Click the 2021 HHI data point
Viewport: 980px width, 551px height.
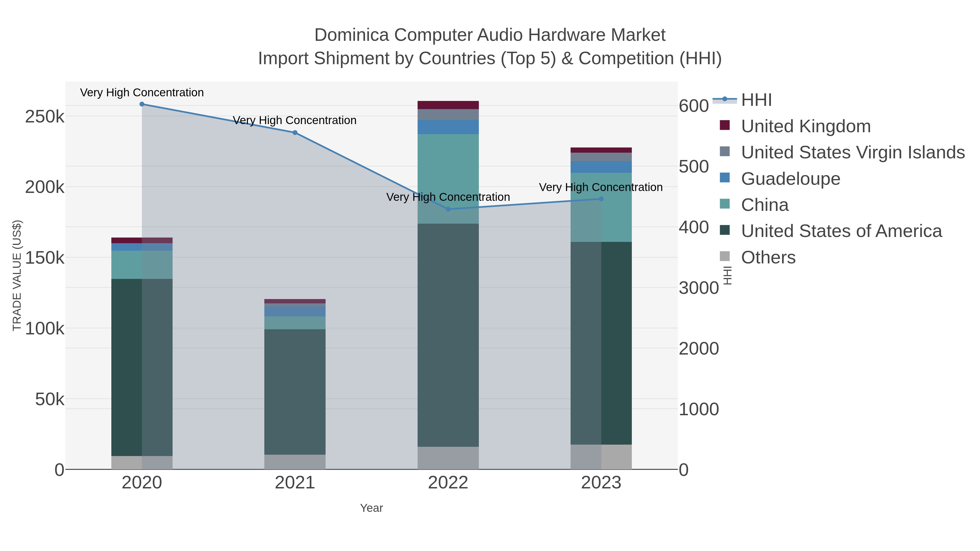(x=295, y=133)
